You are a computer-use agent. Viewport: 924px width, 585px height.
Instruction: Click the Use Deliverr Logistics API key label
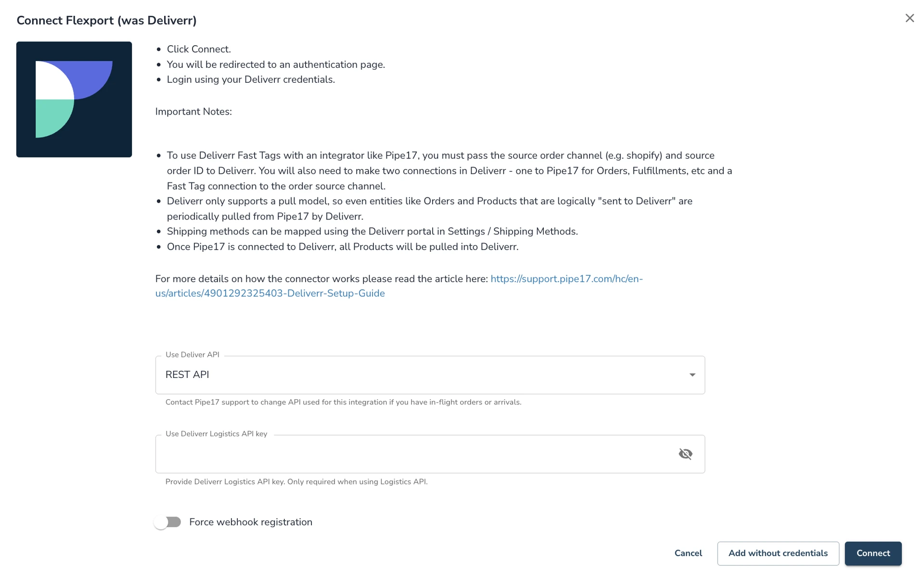pos(216,434)
